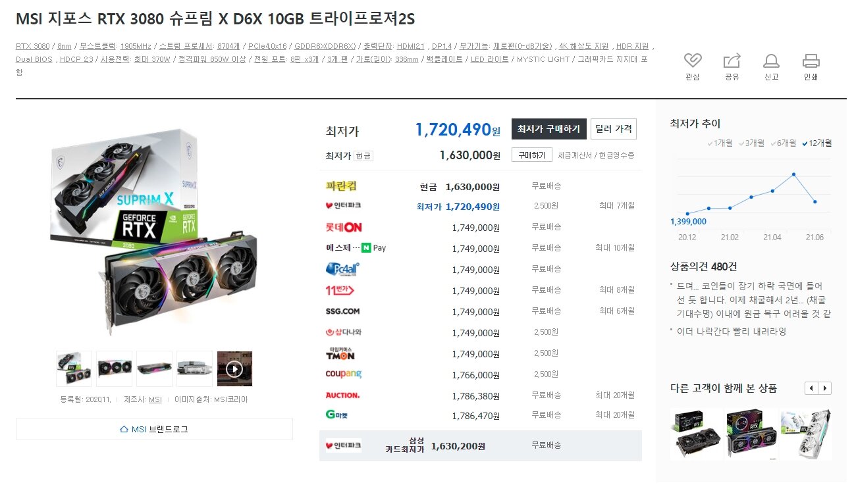Play the product video thumbnail
Screen dimensions: 854x504
234,368
